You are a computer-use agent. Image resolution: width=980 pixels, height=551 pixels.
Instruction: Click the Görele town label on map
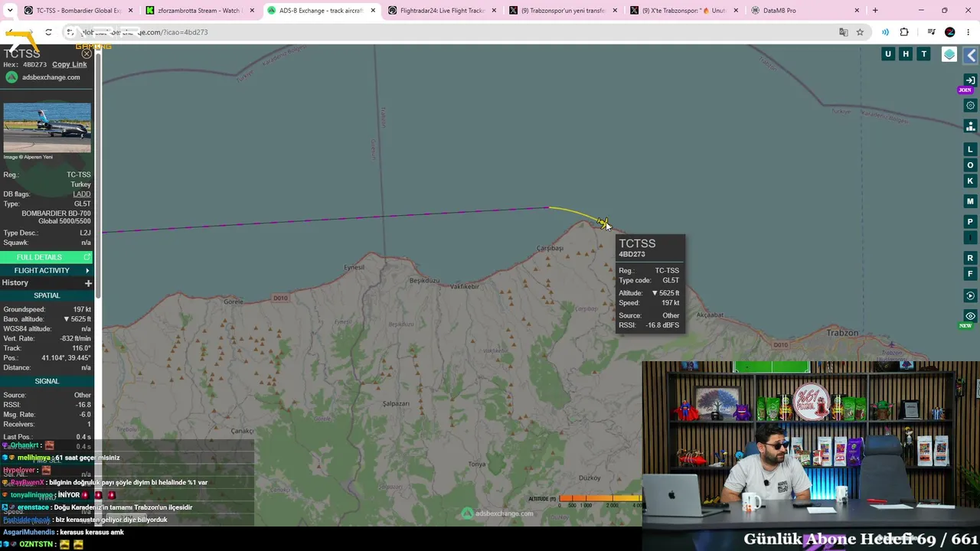point(233,302)
